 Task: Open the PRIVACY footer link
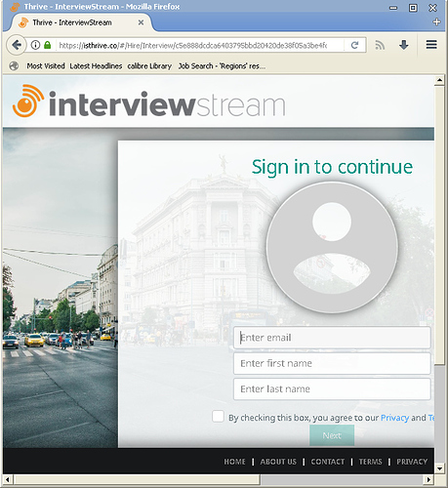pos(412,462)
